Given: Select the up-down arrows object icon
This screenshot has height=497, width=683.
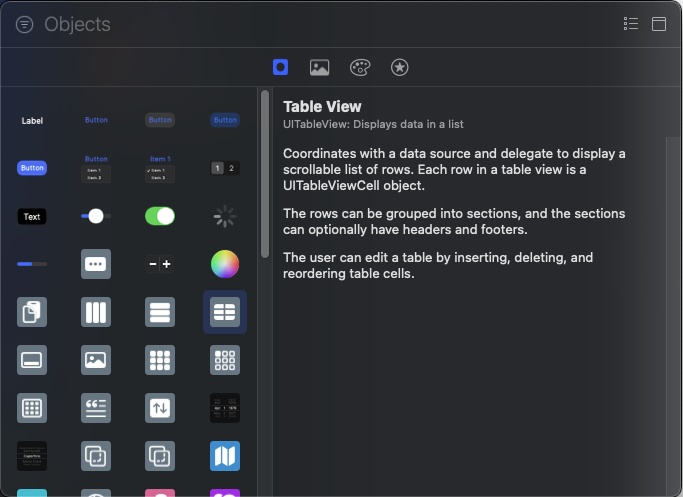Looking at the screenshot, I should tap(160, 408).
